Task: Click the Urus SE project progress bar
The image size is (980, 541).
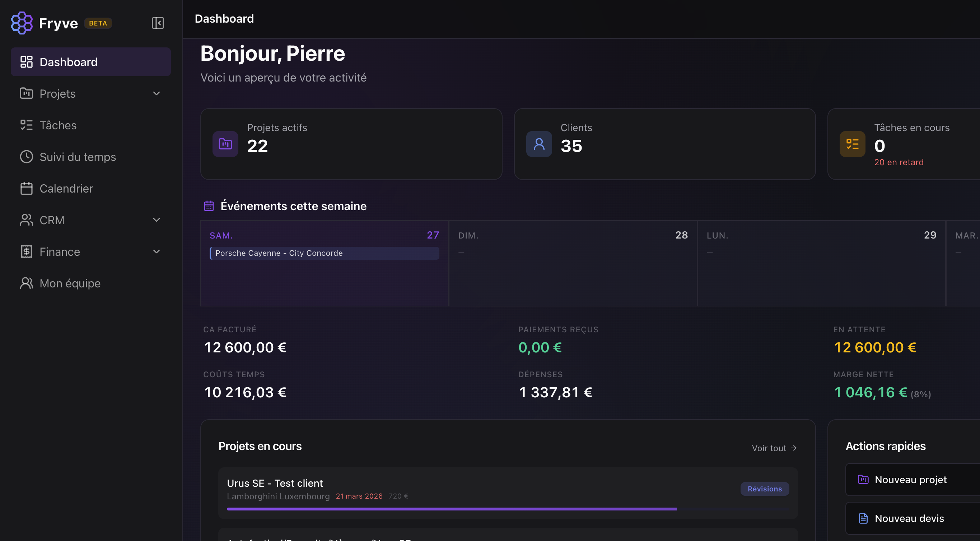Action: pyautogui.click(x=508, y=509)
